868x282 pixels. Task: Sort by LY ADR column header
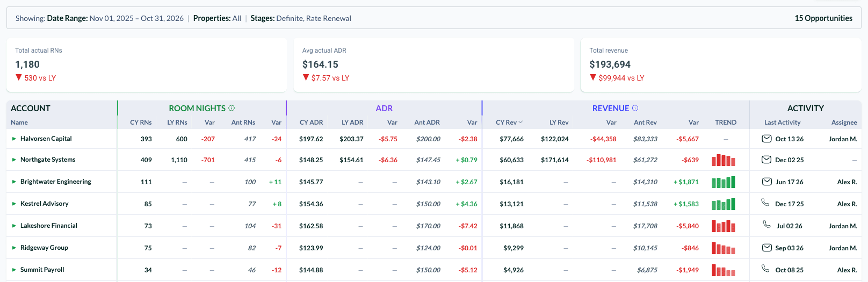click(x=352, y=122)
